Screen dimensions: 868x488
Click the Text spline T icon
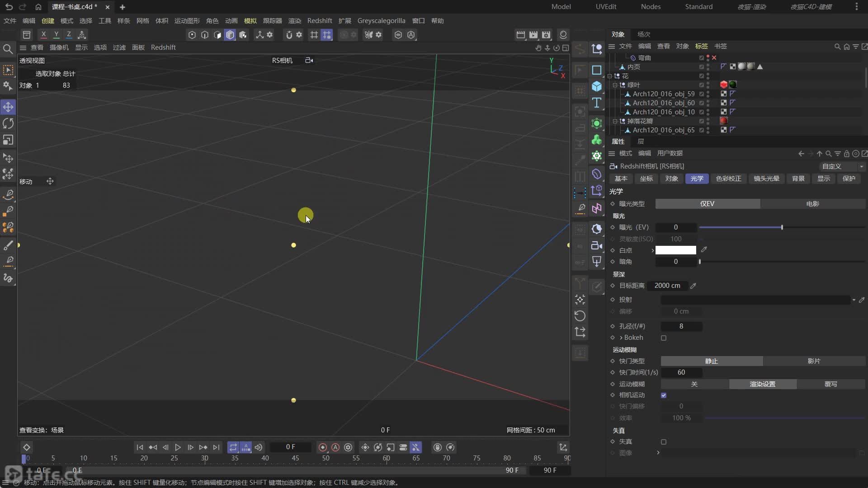(x=597, y=103)
